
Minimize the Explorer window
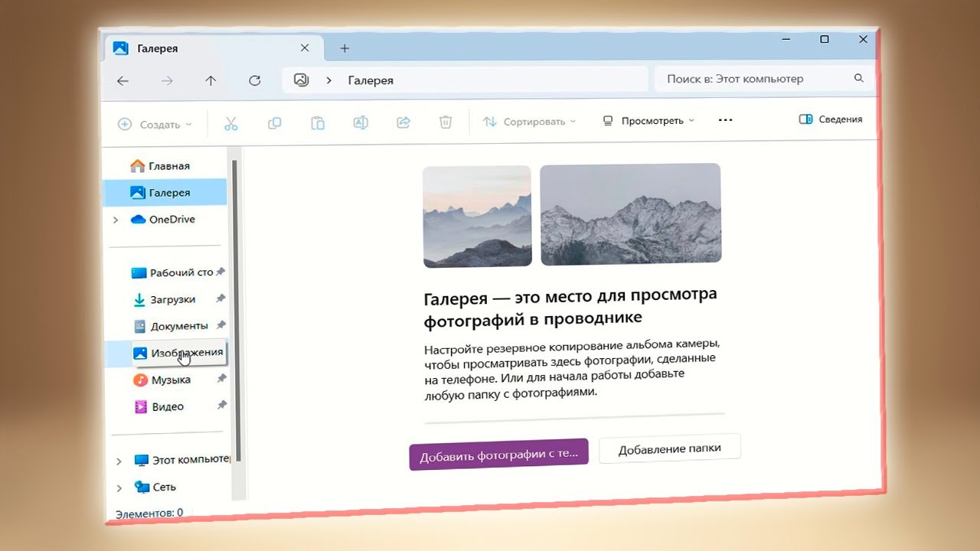click(x=786, y=38)
